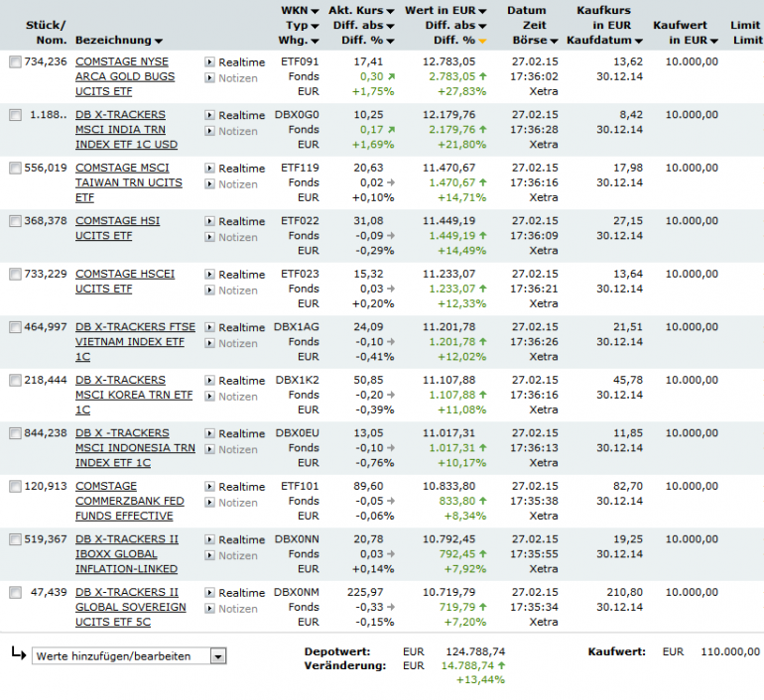The height and width of the screenshot is (700, 764).
Task: Open DB X-TRACKERS MSCI INDONESIA TRN link
Action: [135, 448]
